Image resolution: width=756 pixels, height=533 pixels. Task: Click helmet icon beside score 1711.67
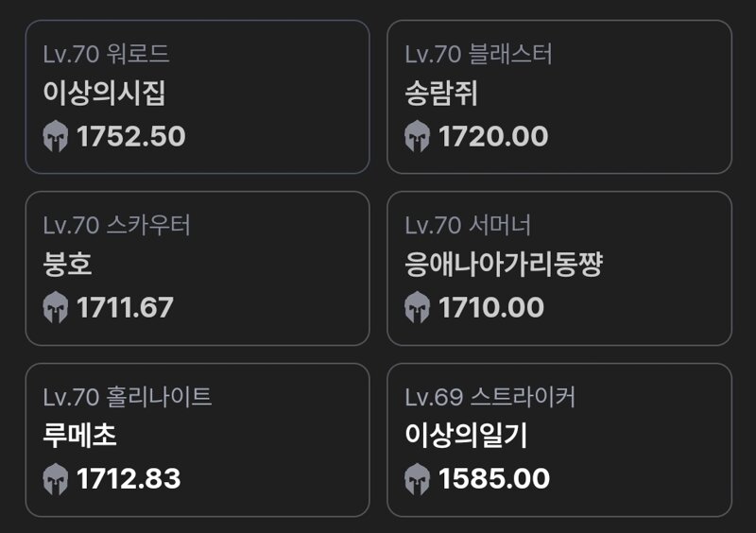coord(56,307)
